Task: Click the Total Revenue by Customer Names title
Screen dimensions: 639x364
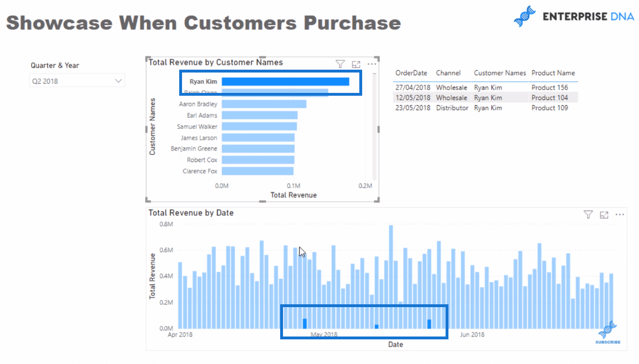Action: pyautogui.click(x=216, y=62)
